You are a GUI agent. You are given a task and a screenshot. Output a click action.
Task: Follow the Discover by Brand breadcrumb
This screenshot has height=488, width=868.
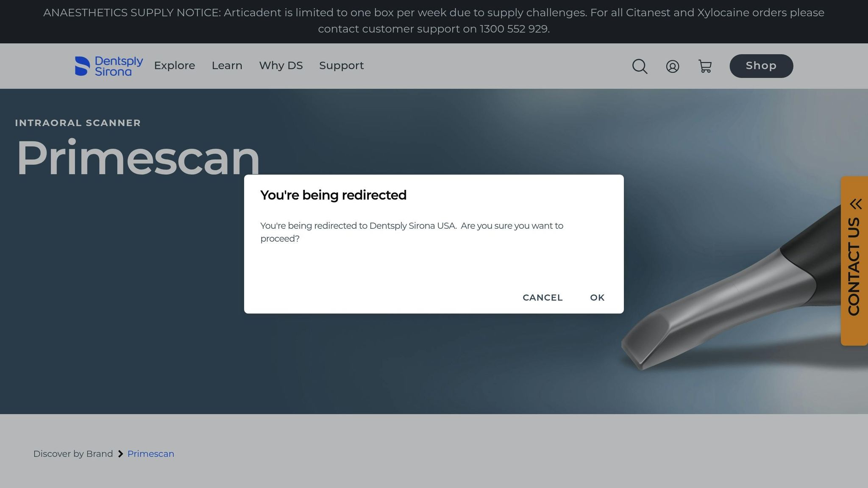[x=73, y=454]
